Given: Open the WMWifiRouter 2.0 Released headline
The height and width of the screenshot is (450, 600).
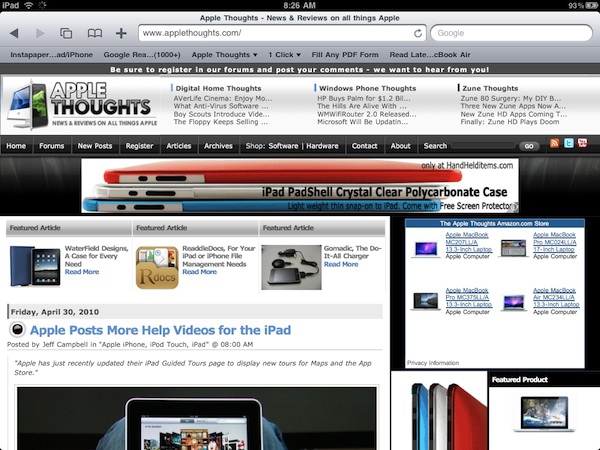Looking at the screenshot, I should 367,114.
